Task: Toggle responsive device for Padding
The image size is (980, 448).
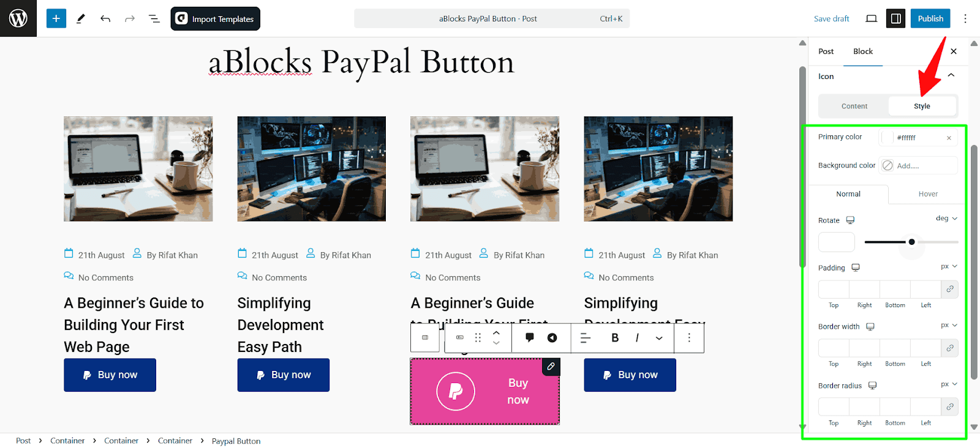Action: [x=856, y=267]
